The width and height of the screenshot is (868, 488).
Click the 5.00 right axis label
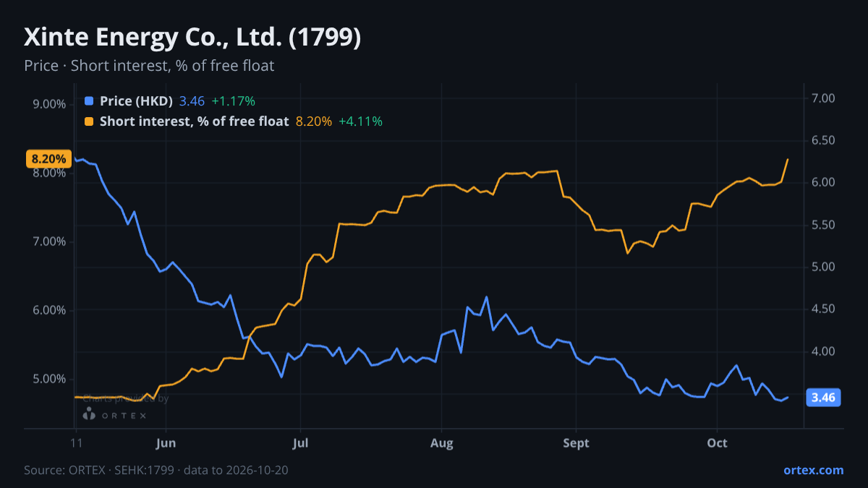[823, 267]
